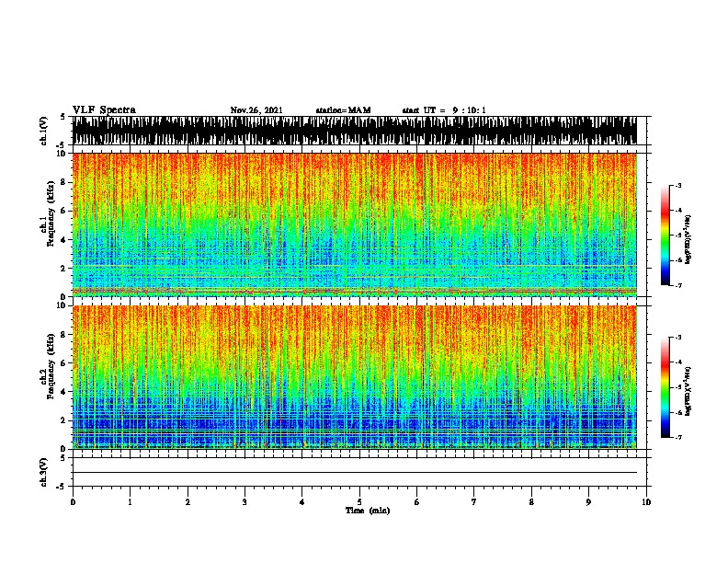Click the time axis tick label "0"

tap(73, 502)
